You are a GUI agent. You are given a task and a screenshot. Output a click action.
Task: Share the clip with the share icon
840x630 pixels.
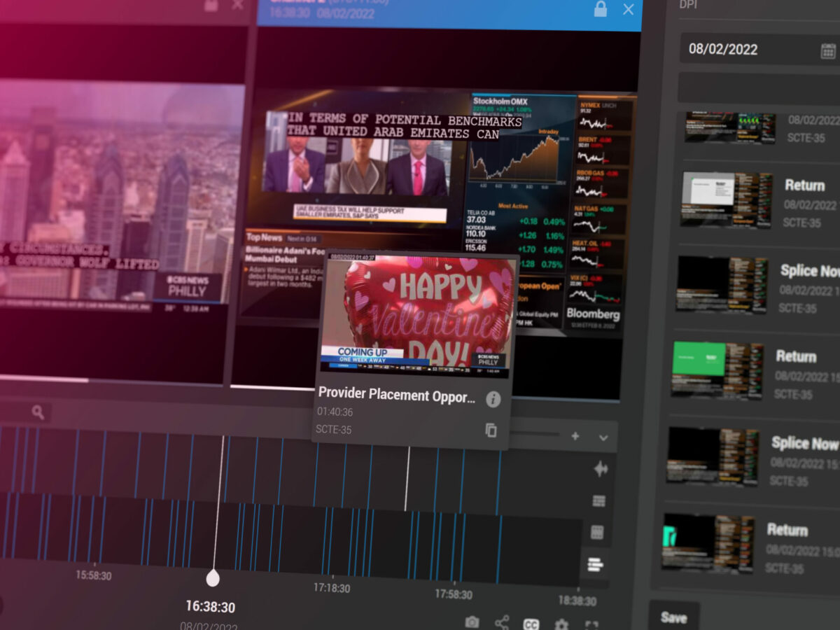[502, 622]
